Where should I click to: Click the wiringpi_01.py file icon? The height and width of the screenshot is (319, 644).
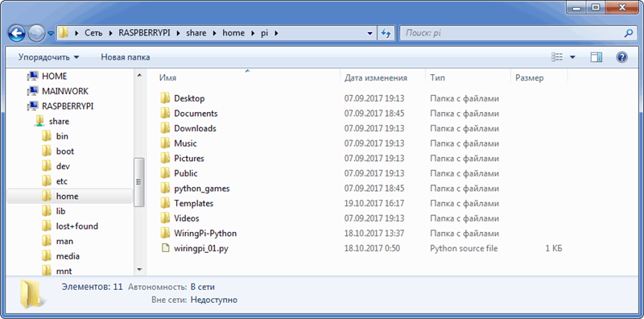(165, 248)
